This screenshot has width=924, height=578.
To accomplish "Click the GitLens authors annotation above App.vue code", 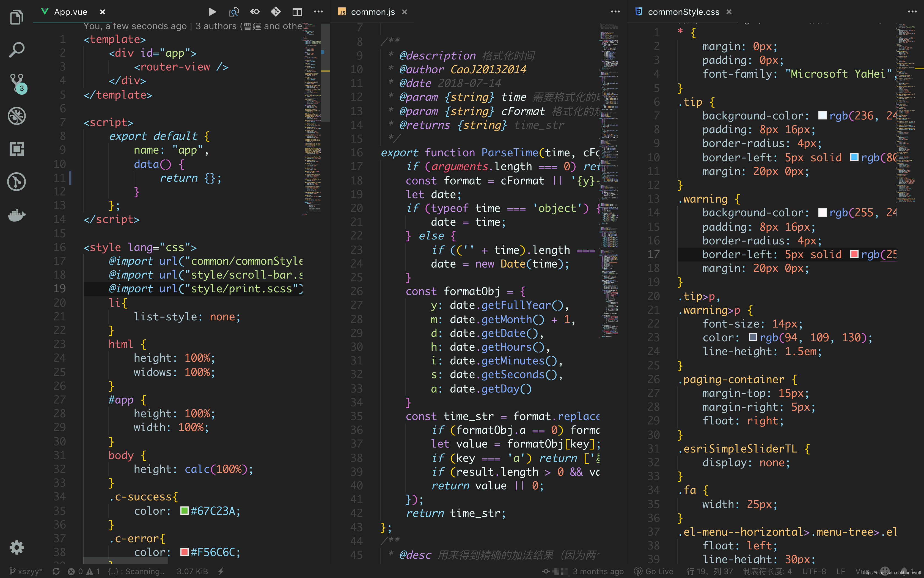I will tap(193, 26).
